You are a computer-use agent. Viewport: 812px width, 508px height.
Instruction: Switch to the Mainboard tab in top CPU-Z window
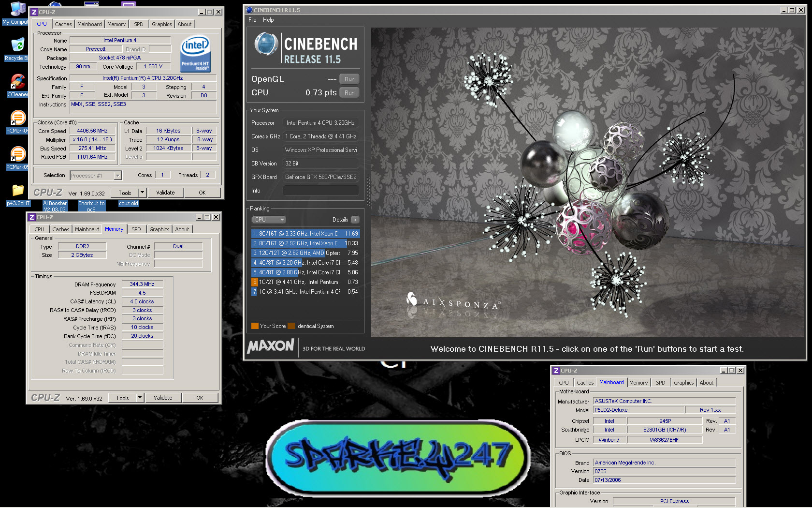89,24
